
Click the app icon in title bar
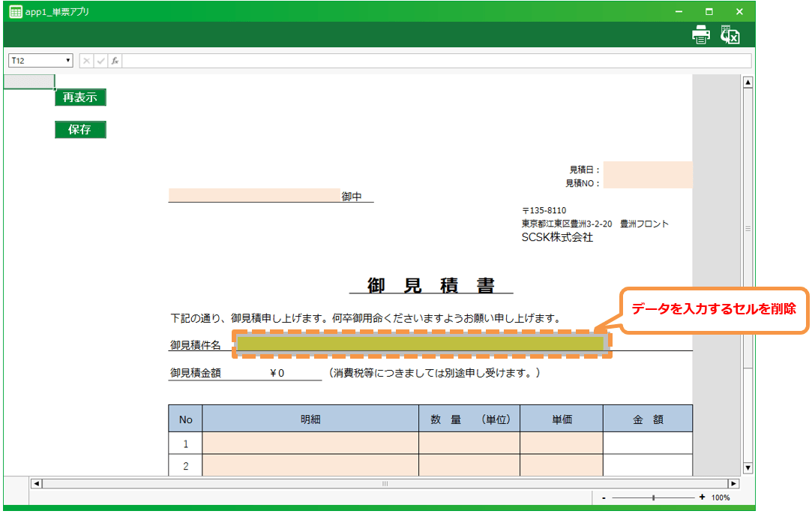pyautogui.click(x=15, y=12)
